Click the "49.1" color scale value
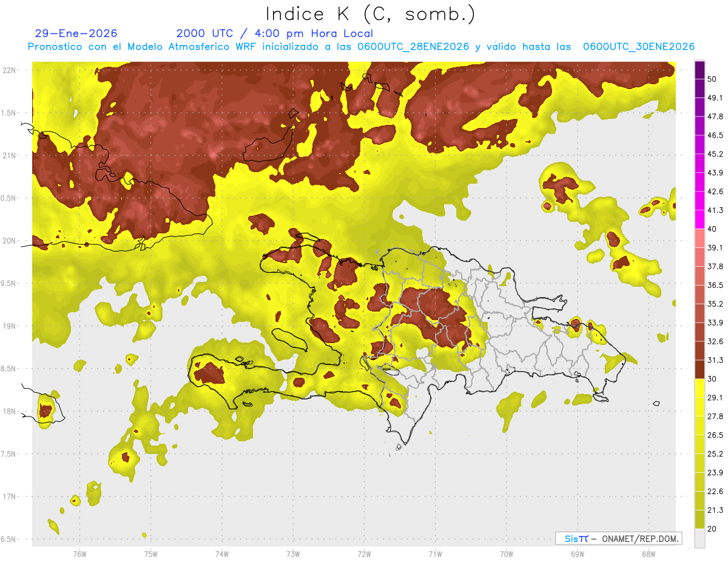This screenshot has height=562, width=728. tap(715, 98)
